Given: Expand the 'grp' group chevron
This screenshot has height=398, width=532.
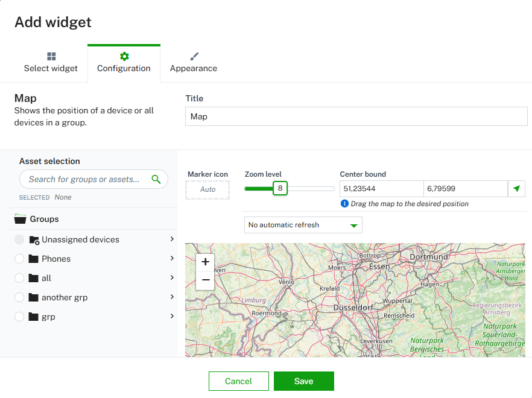Looking at the screenshot, I should [172, 317].
